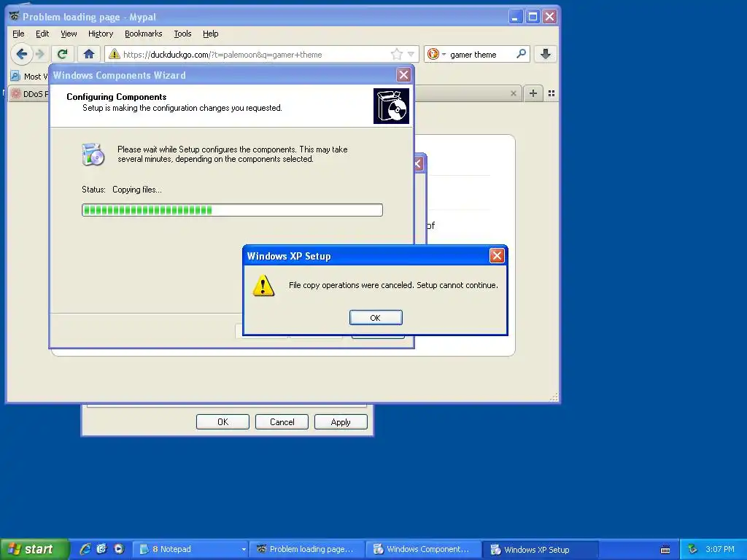
Task: Launch Internet Explorer from quick launch
Action: (85, 549)
